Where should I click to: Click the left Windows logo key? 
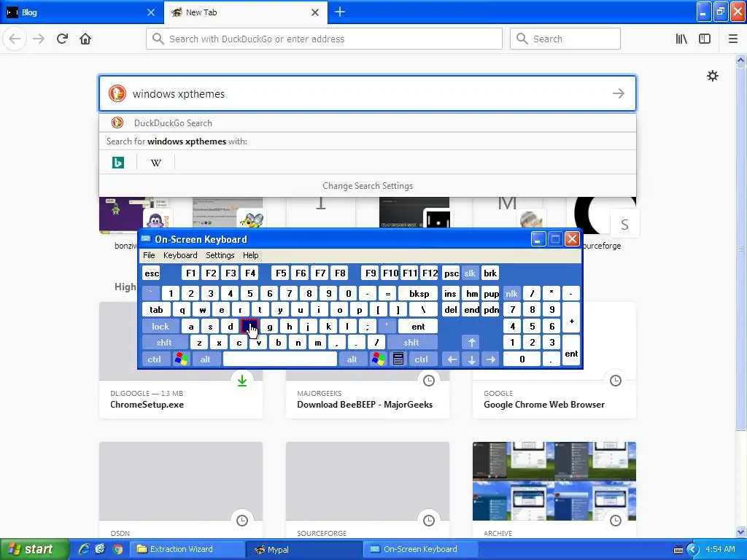[181, 359]
